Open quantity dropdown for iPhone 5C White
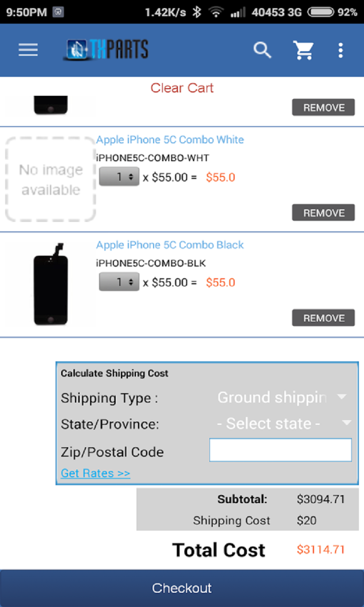 point(119,177)
